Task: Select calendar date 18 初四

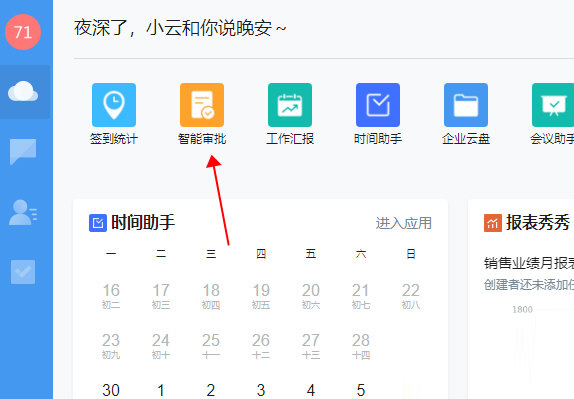Action: click(x=211, y=296)
